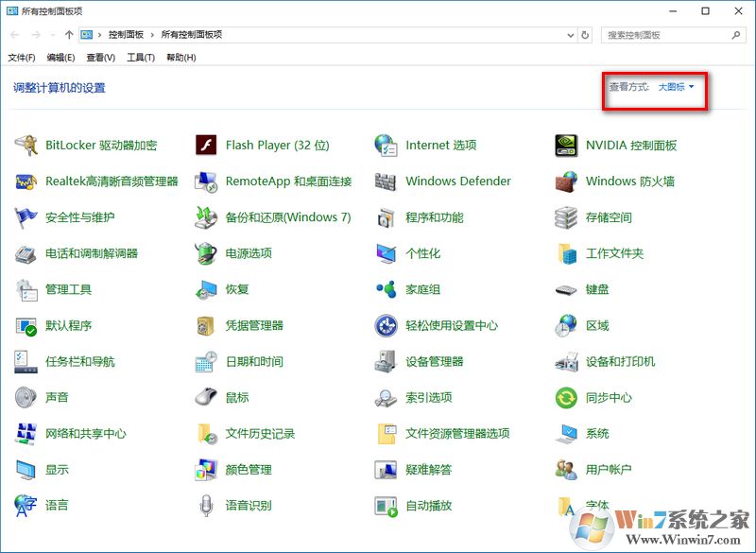Click the 凭据管理器 safe icon
The image size is (756, 553).
[206, 326]
